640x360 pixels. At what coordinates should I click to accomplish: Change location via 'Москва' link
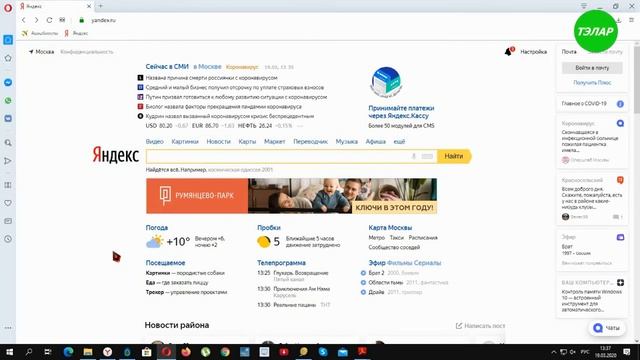click(x=44, y=52)
